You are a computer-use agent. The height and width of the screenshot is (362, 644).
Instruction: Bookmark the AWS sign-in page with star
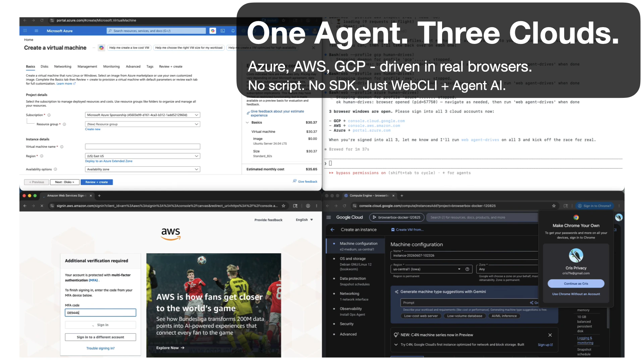coord(283,206)
